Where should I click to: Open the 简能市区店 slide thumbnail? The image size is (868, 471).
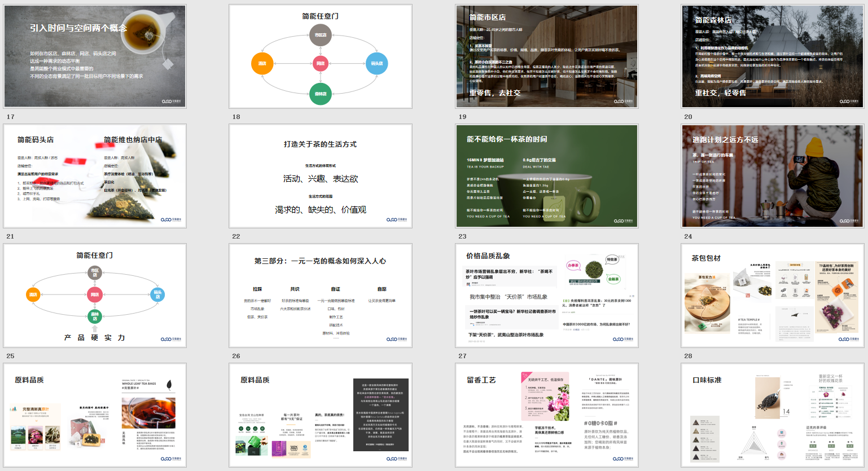click(x=547, y=56)
